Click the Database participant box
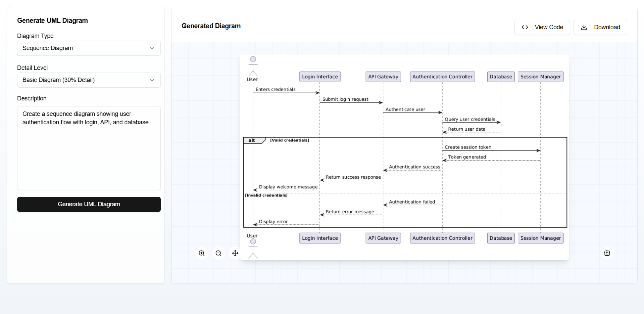The width and height of the screenshot is (644, 314). click(501, 77)
